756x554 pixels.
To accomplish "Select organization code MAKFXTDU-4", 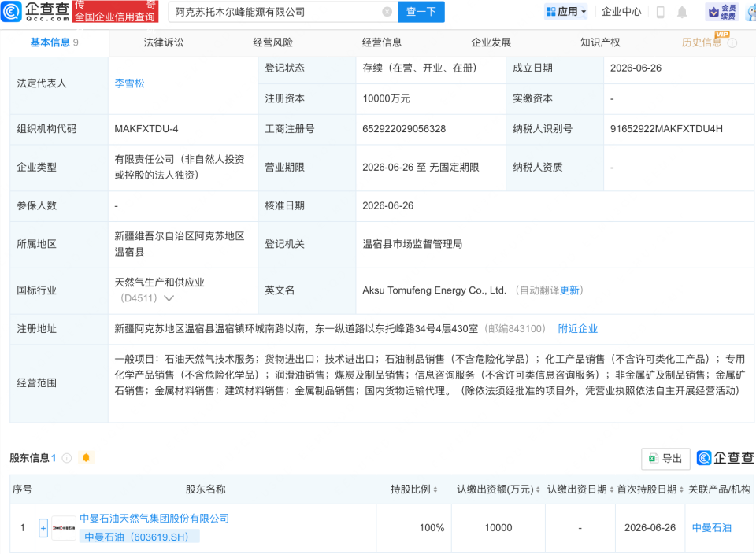I will [146, 129].
